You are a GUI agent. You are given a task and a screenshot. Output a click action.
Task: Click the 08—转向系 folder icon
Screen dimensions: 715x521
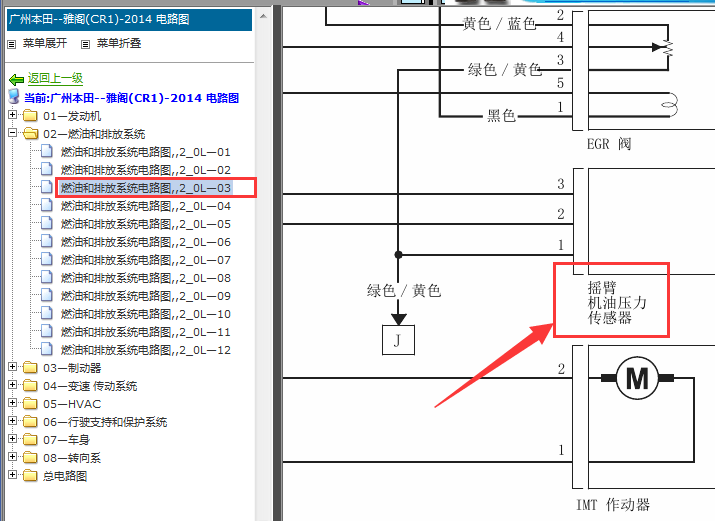[30, 457]
